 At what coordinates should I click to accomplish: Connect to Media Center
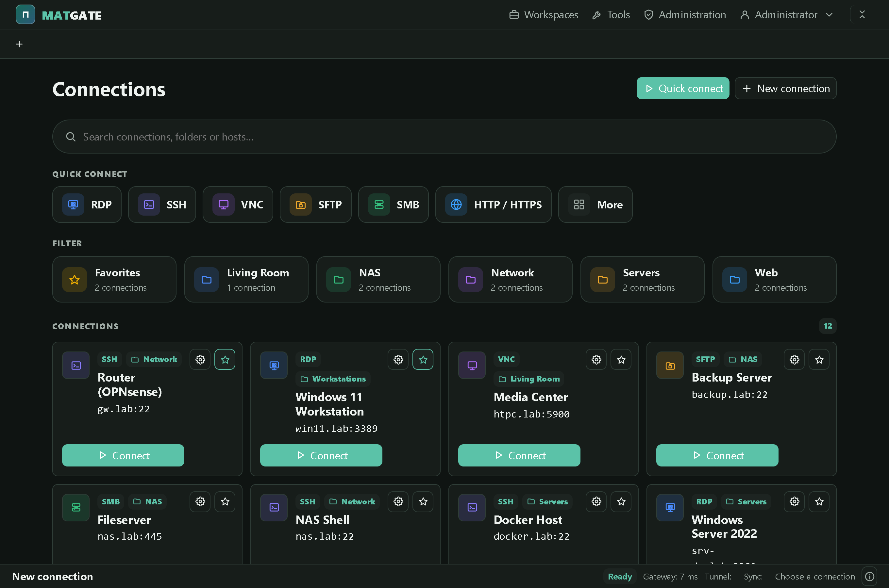[519, 455]
